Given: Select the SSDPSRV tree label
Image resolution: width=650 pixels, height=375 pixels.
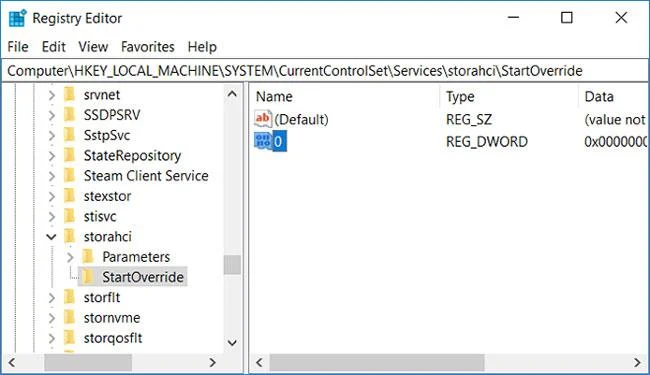Looking at the screenshot, I should pos(112,115).
